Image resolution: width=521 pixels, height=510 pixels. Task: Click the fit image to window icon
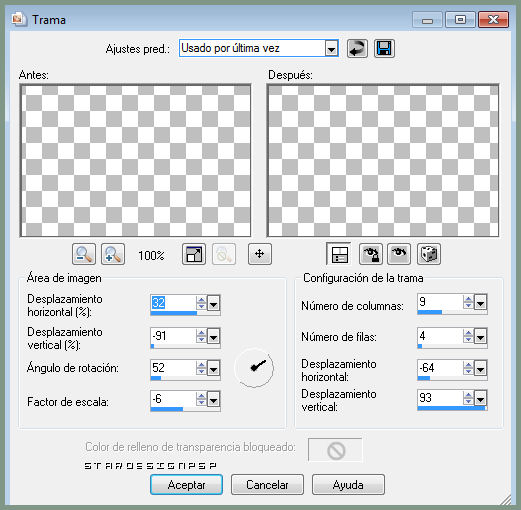(194, 254)
